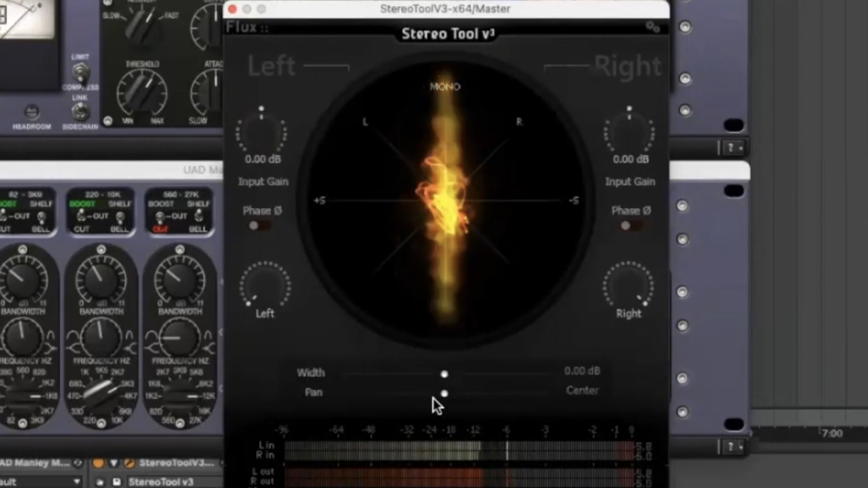868x488 pixels.
Task: Open the ? menu beside the 7:00 ruler
Action: point(732,447)
